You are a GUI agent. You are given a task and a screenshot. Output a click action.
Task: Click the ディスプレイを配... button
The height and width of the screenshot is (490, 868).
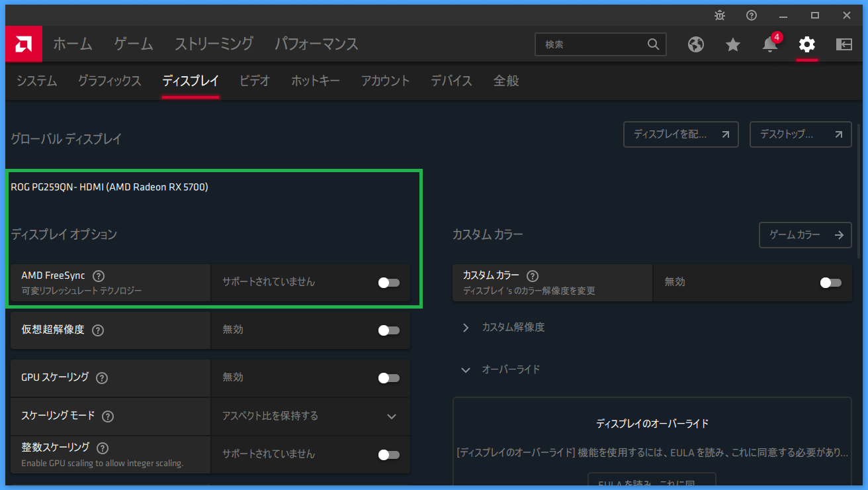tap(681, 134)
